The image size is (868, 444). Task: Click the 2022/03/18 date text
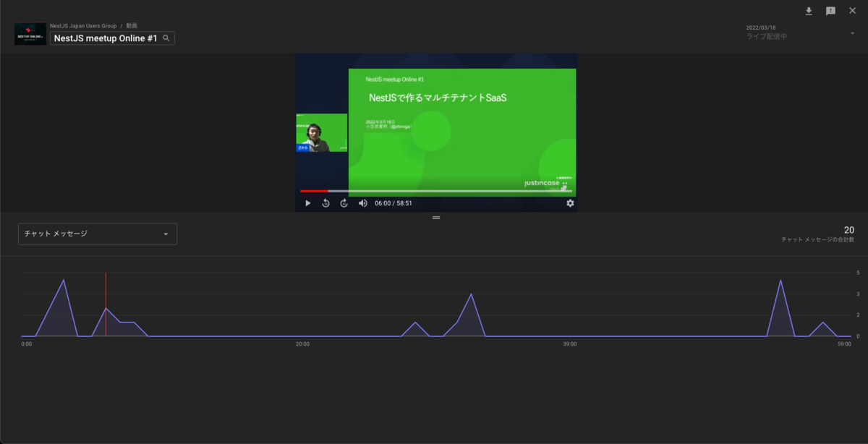pos(761,27)
